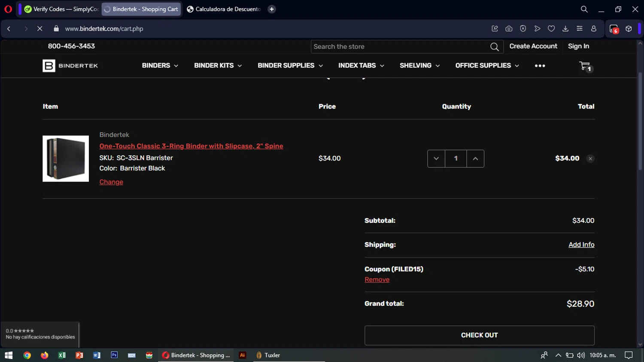Open Excel from the taskbar
The height and width of the screenshot is (362, 644).
coord(62,355)
